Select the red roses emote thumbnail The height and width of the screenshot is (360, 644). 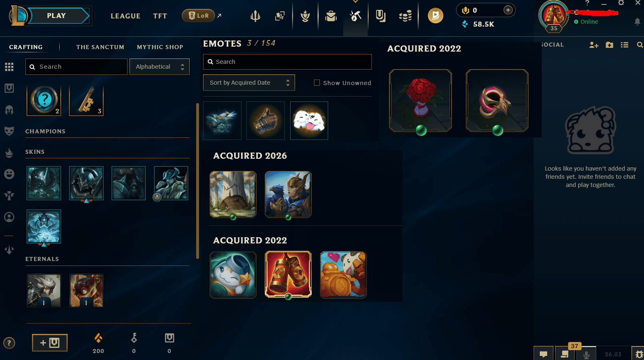(x=420, y=101)
